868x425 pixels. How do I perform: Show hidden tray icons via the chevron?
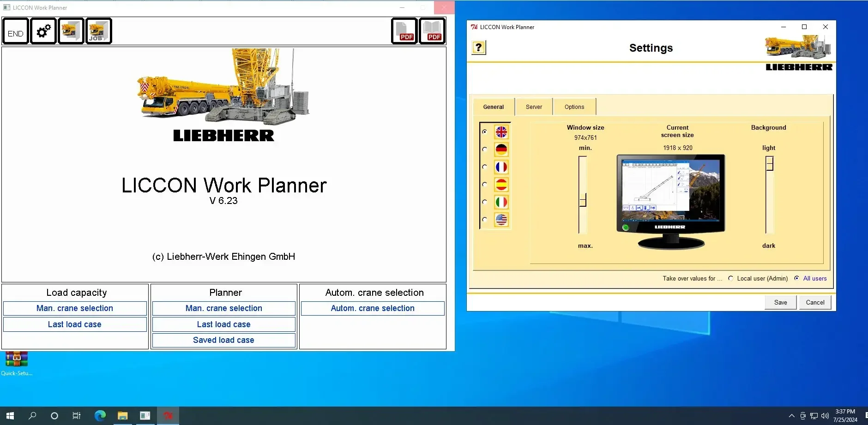tap(791, 416)
